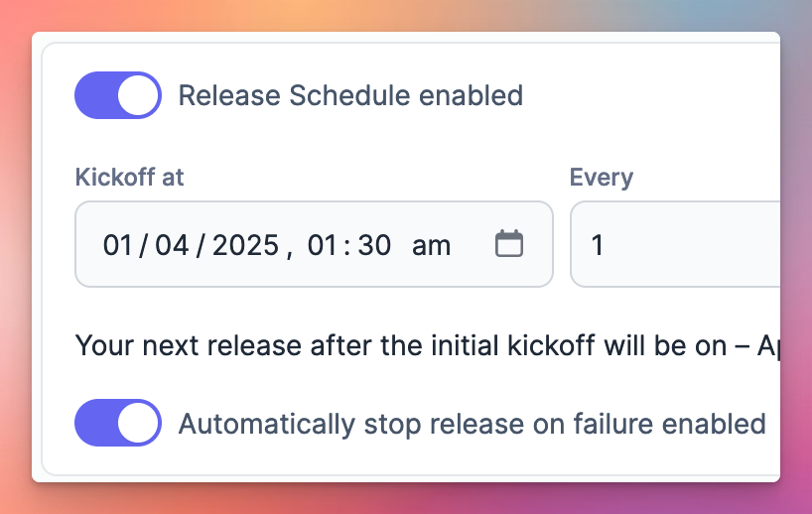Click the "Automatically stop release on failure enabled" label
812x514 pixels.
[x=472, y=424]
